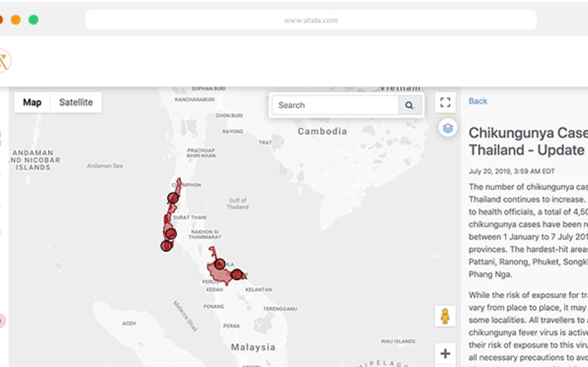
Task: Click the easternmost marker near Kelantan border
Action: [x=236, y=275]
